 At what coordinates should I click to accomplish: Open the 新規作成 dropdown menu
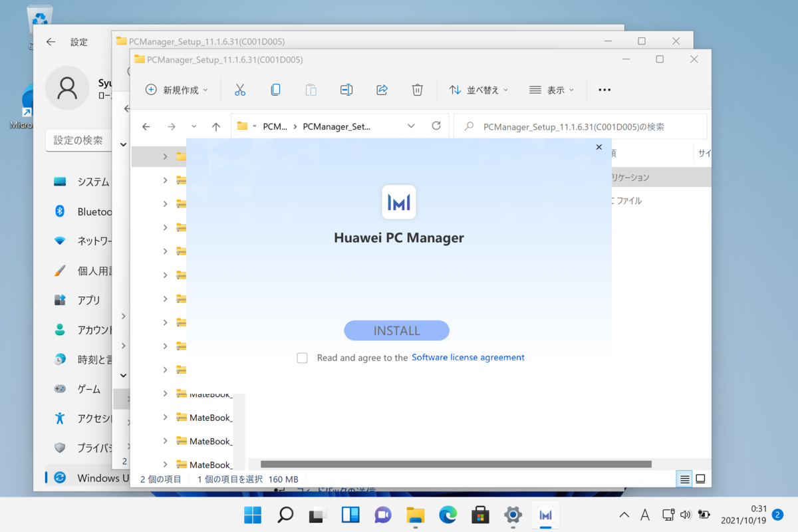[x=177, y=90]
